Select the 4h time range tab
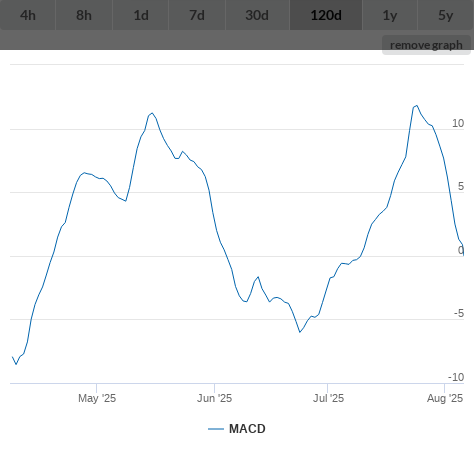474x455 pixels. [x=28, y=15]
